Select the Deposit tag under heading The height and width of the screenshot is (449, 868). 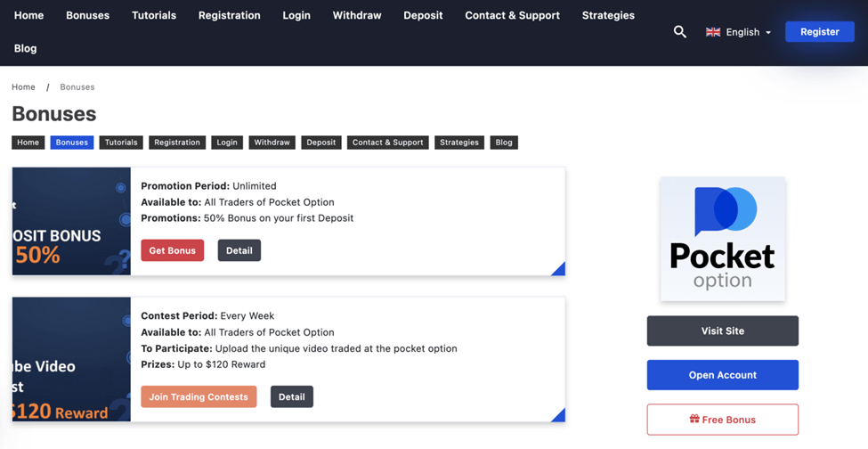tap(321, 143)
